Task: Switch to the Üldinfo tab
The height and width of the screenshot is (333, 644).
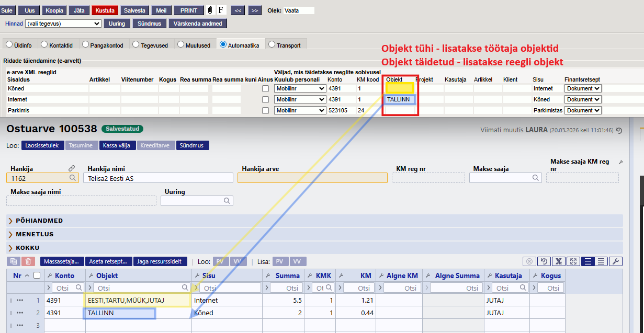Action: [x=9, y=45]
